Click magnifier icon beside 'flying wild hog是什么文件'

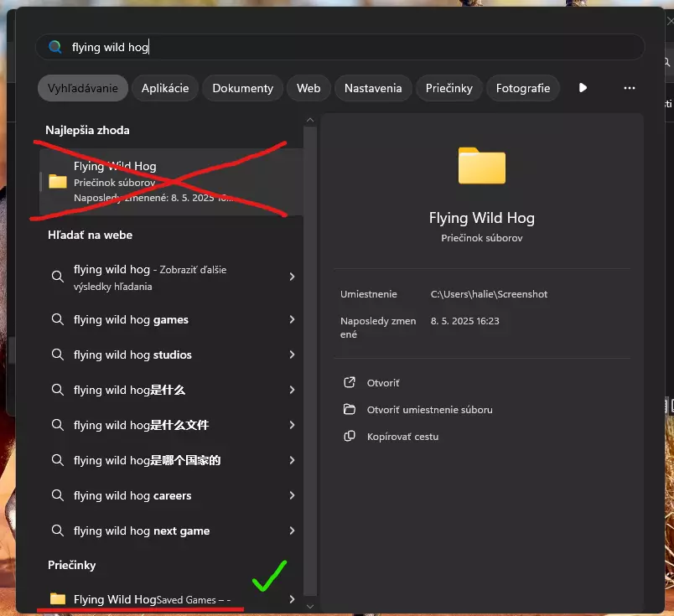click(x=58, y=425)
